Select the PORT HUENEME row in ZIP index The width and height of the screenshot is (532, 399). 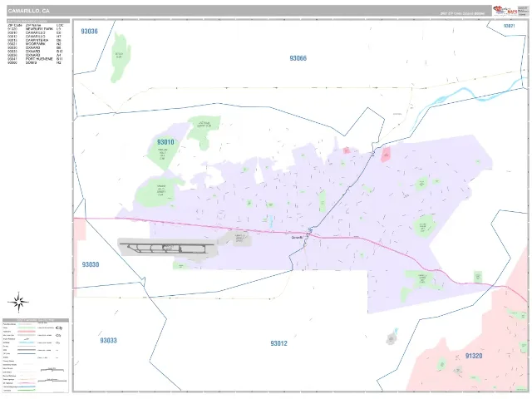(35, 59)
